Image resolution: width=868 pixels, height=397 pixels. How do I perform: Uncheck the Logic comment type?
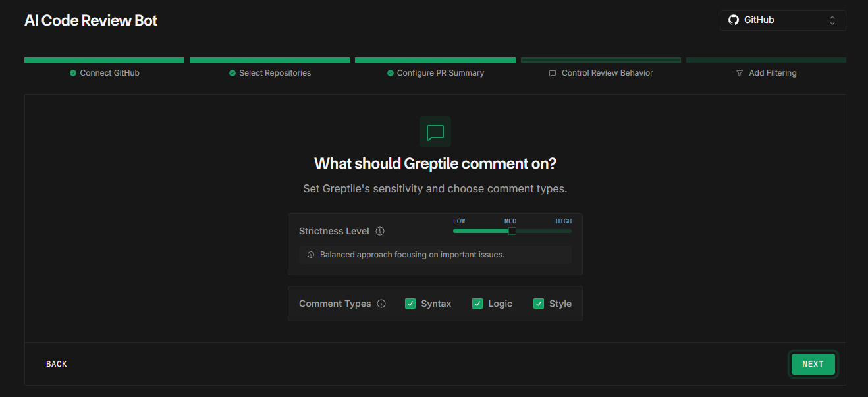click(477, 304)
